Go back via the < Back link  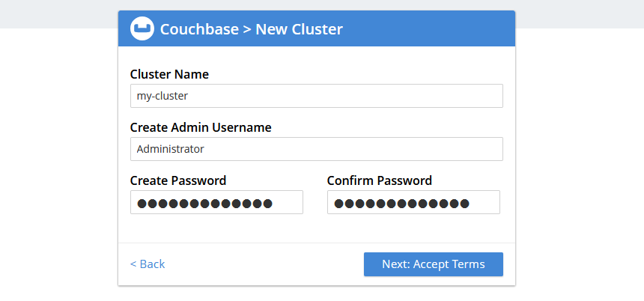tap(148, 264)
